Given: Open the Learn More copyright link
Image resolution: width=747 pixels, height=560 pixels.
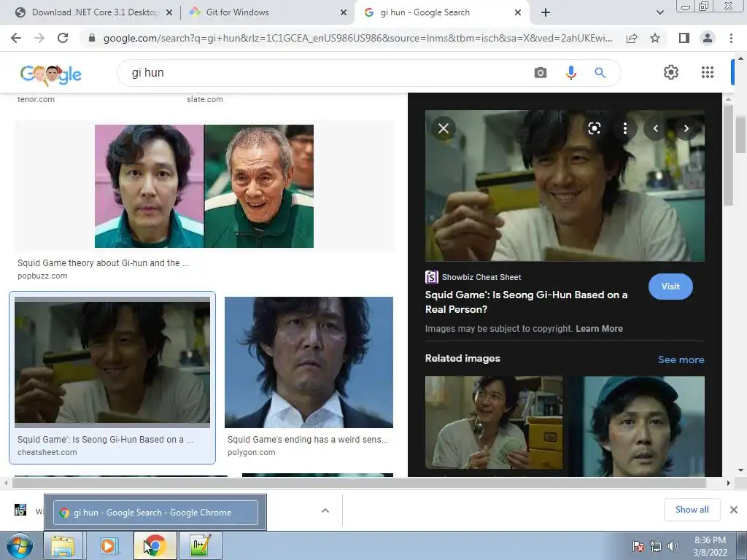Looking at the screenshot, I should [599, 329].
